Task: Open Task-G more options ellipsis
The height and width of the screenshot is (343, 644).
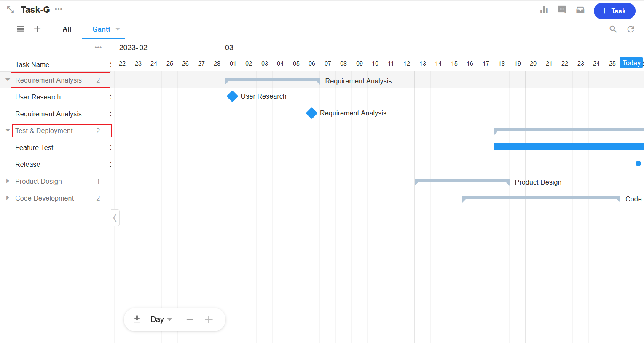Action: [59, 9]
